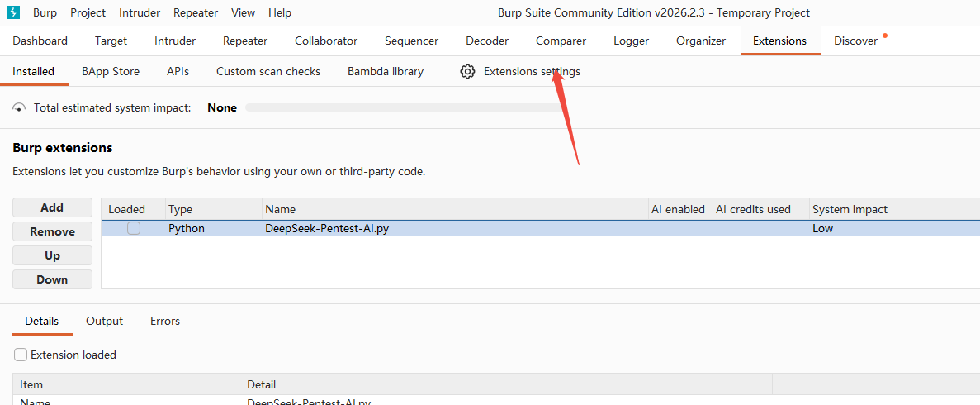Switch to the Bambda library subtab

[385, 72]
